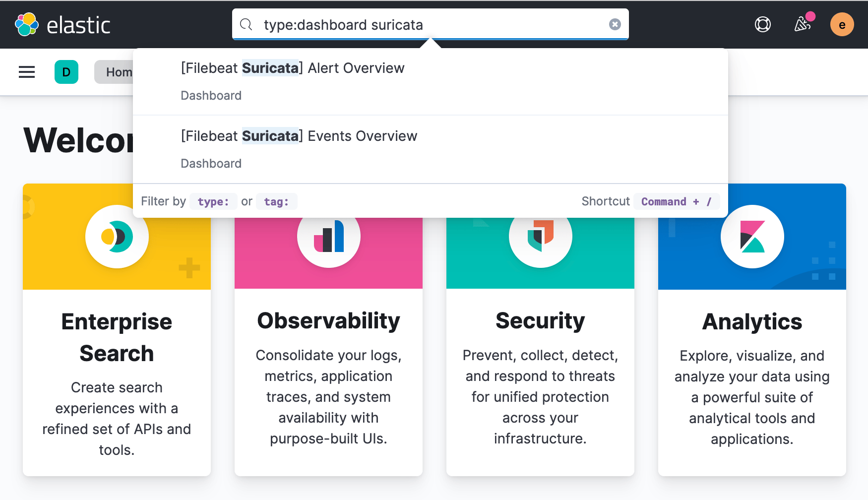Open the help menu lifebuoy icon
Viewport: 868px width, 500px height.
coord(763,24)
